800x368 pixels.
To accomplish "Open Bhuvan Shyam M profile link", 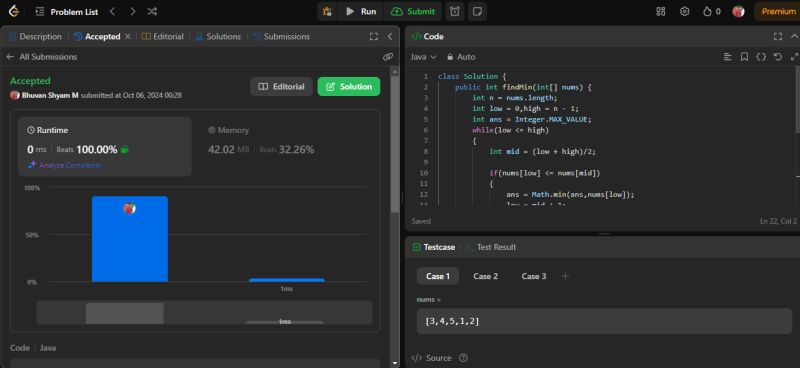I will tap(50, 95).
